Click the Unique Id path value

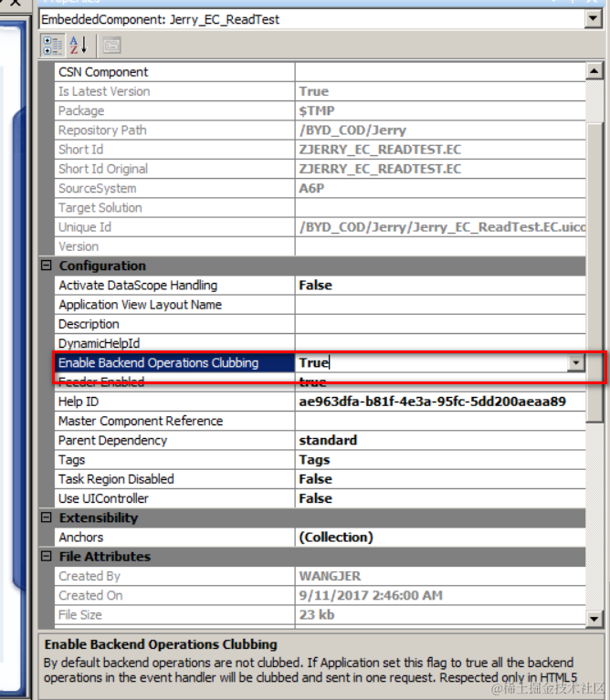(442, 227)
